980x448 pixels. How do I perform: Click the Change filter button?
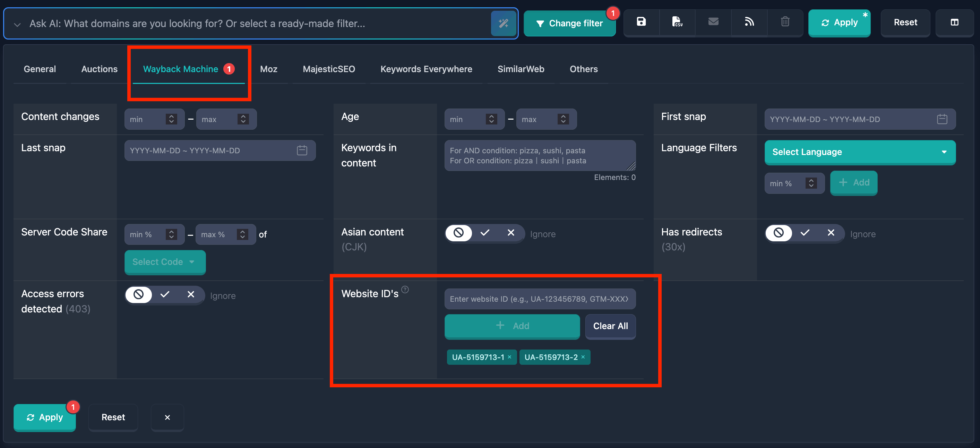(569, 24)
